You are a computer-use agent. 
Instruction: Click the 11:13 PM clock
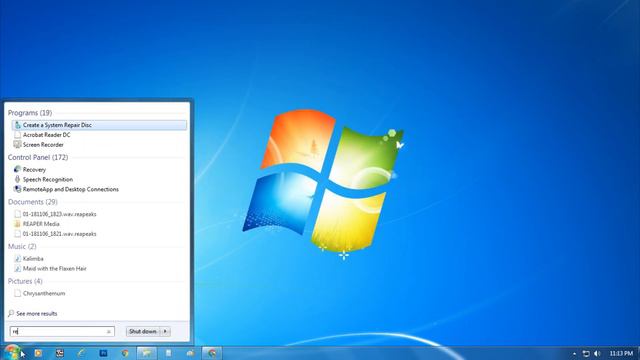pos(621,353)
